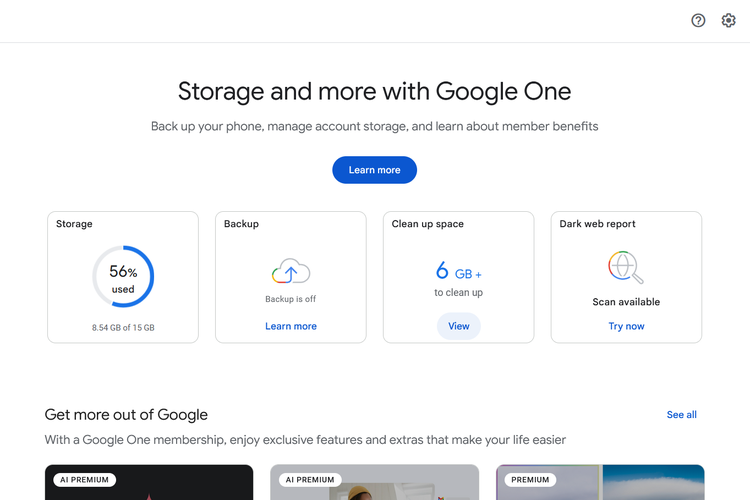Screen dimensions: 750x500
Task: Click the Storage card title
Action: pyautogui.click(x=74, y=224)
